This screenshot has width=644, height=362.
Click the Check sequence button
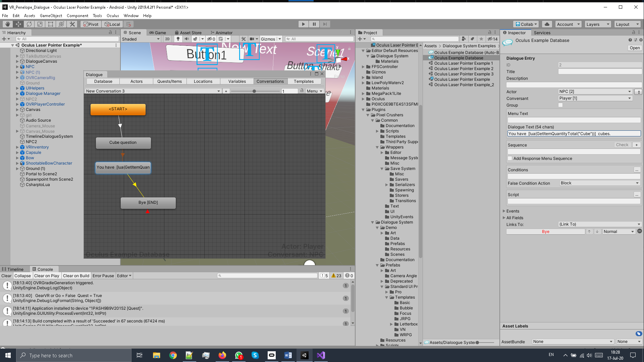pyautogui.click(x=622, y=145)
